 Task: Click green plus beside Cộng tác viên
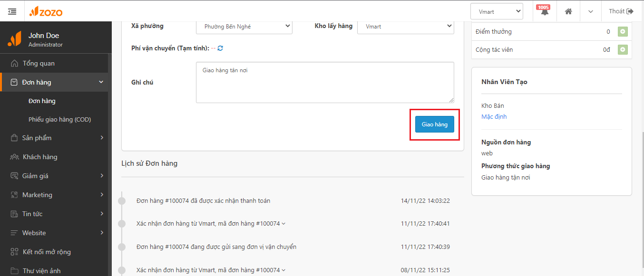(x=623, y=49)
